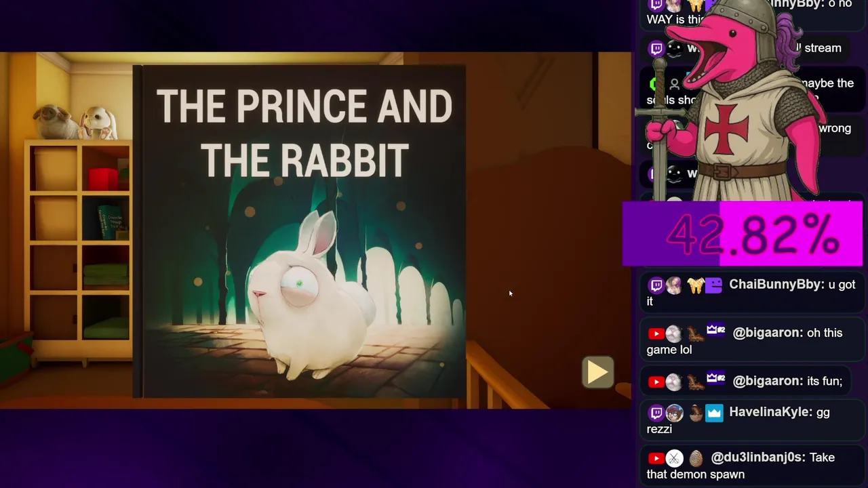Click person outline icon in 'maybe the' message
Viewport: 868px width, 488px height.
coord(675,85)
